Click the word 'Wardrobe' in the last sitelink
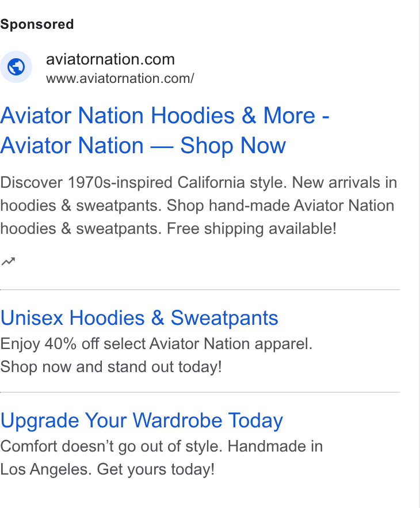 tap(177, 420)
